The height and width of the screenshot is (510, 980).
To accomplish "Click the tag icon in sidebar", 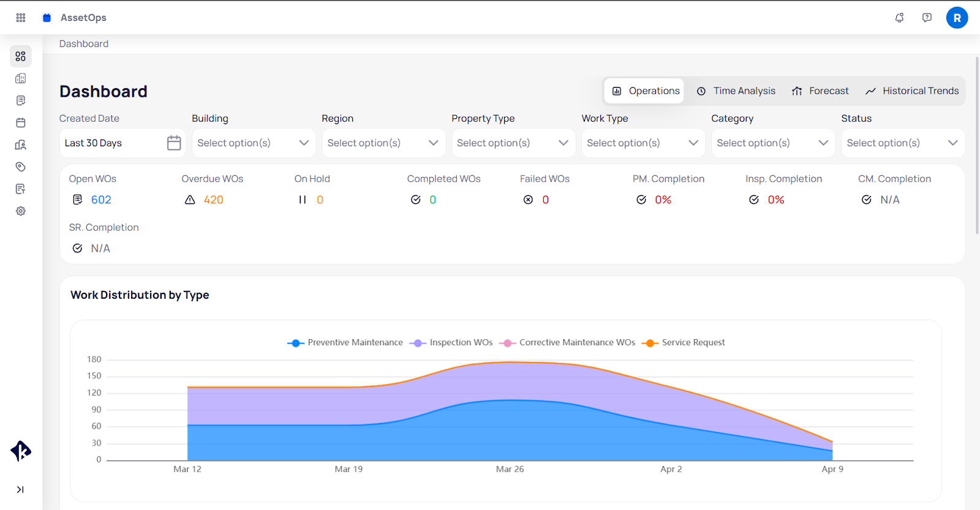I will pyautogui.click(x=21, y=167).
